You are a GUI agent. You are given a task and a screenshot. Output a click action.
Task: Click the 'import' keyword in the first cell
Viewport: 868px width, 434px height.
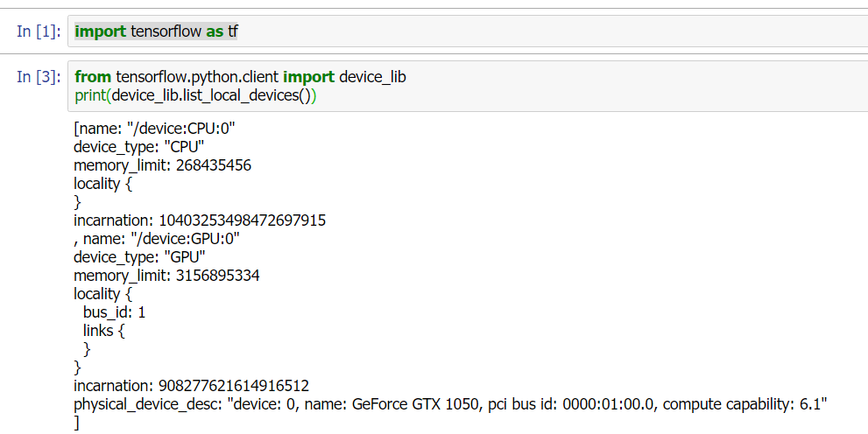click(x=100, y=31)
